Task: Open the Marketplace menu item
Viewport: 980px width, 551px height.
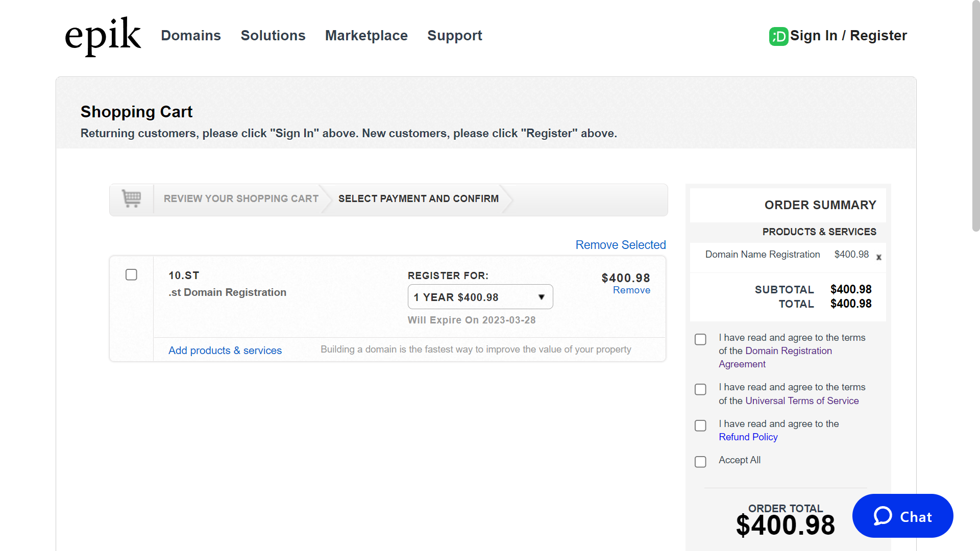Action: pyautogui.click(x=366, y=36)
